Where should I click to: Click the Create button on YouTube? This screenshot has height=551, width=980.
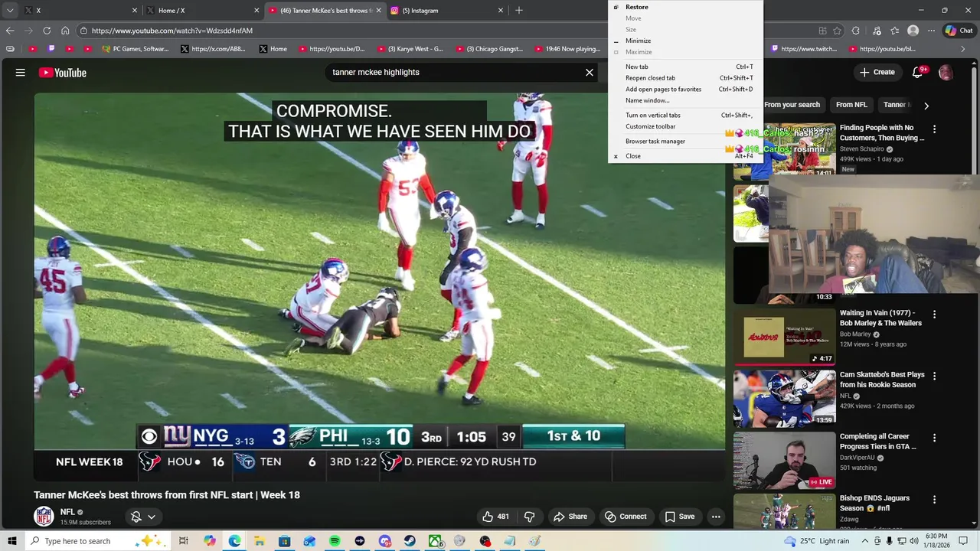(877, 72)
